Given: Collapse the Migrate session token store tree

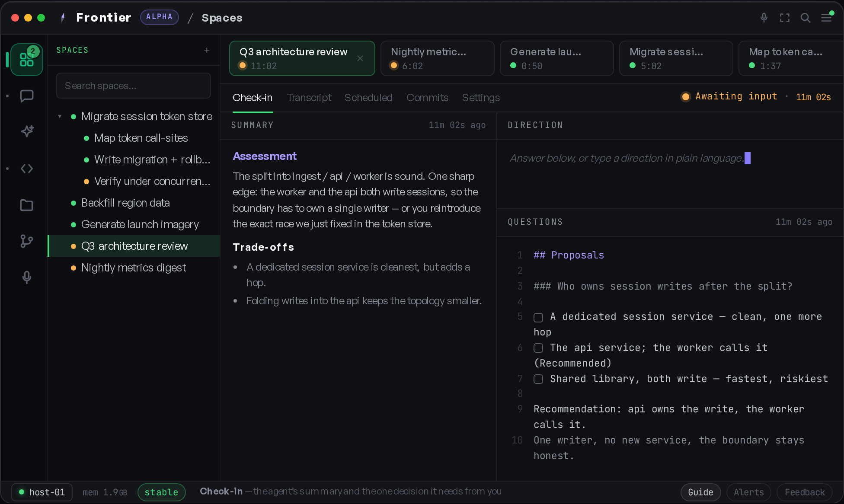Looking at the screenshot, I should (60, 116).
